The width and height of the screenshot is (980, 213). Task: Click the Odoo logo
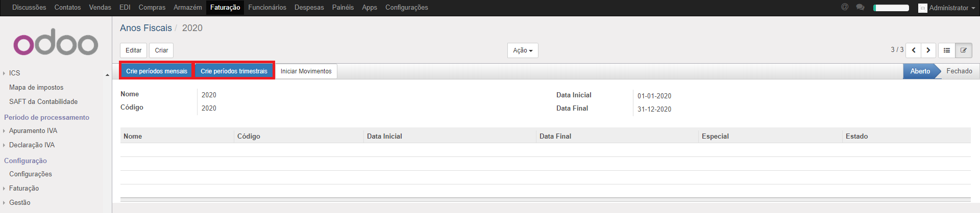(56, 43)
